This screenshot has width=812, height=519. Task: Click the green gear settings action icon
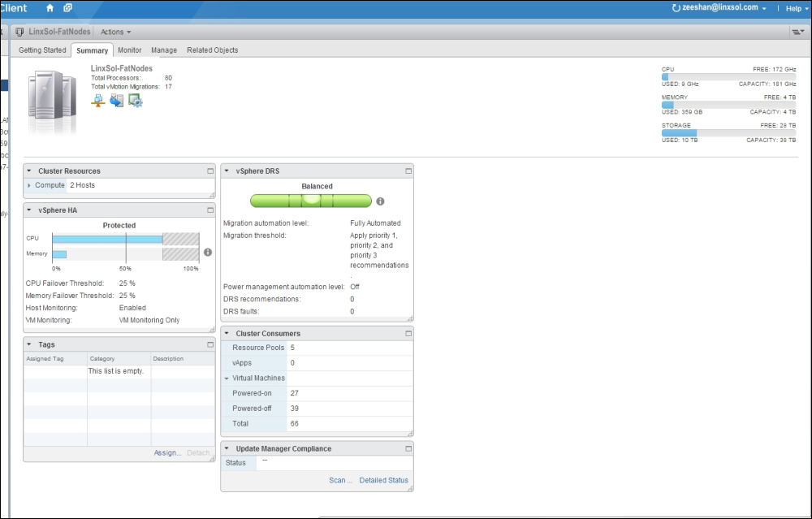pos(135,101)
